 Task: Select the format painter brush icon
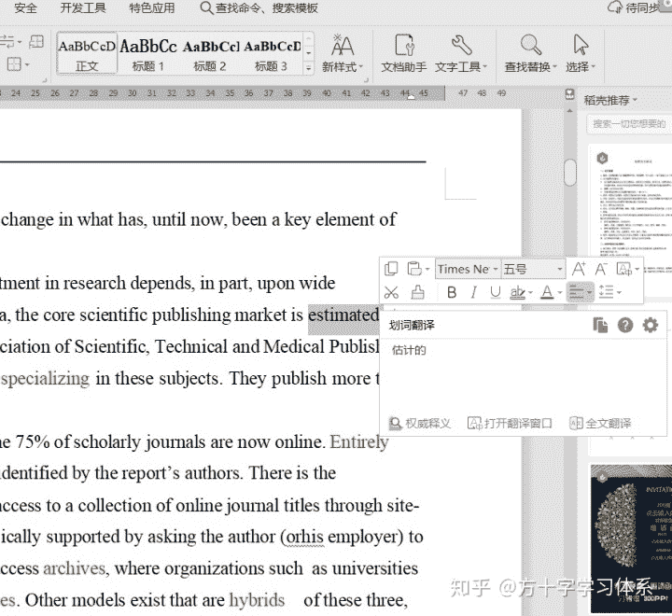[x=417, y=293]
